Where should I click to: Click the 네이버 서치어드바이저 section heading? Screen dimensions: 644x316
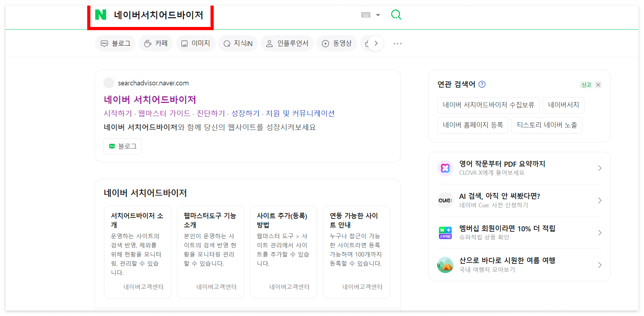145,193
